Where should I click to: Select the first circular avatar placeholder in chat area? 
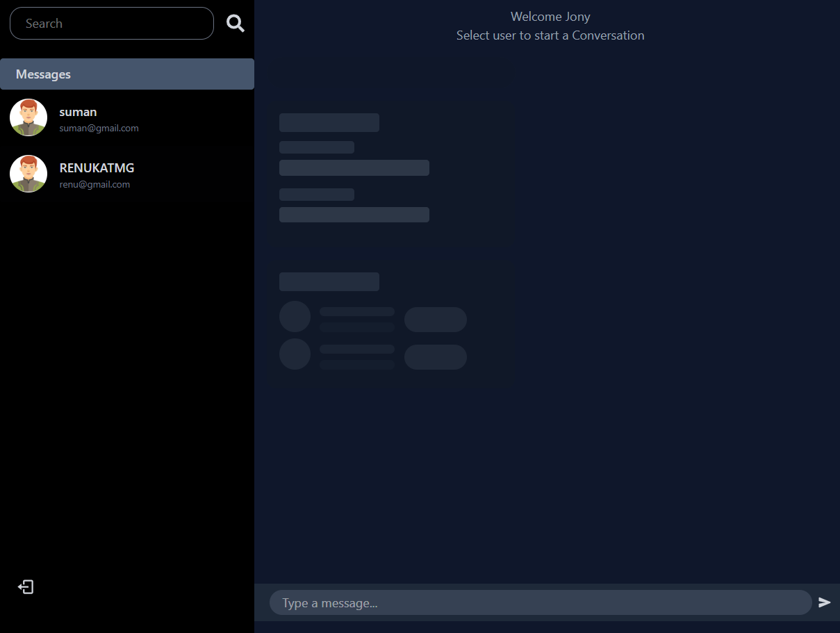coord(295,315)
